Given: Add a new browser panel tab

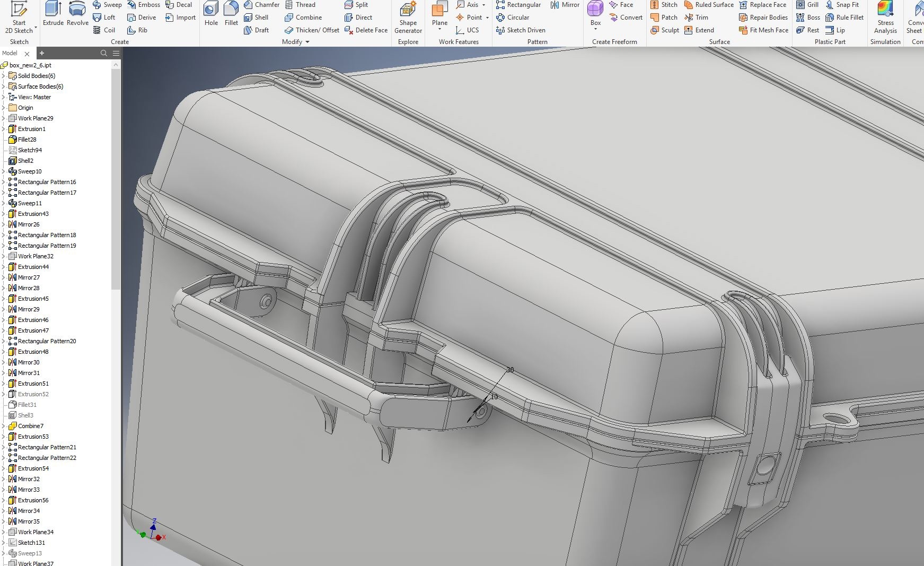Looking at the screenshot, I should [42, 53].
